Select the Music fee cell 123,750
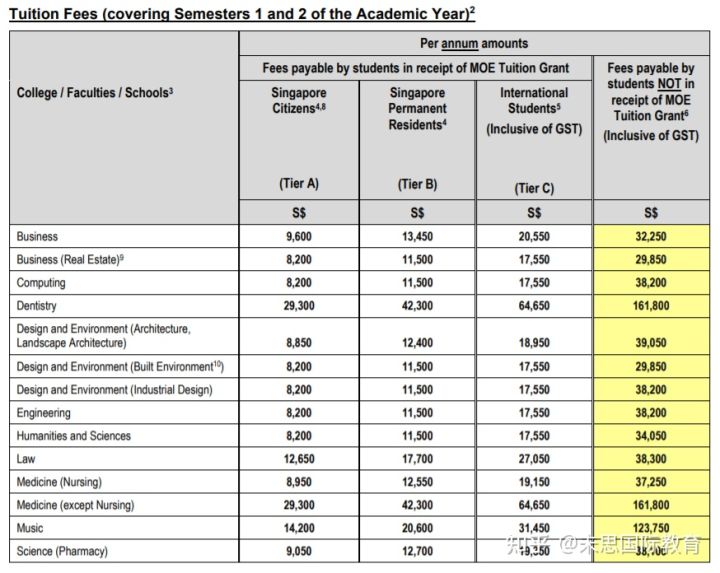The image size is (720, 573). point(651,528)
